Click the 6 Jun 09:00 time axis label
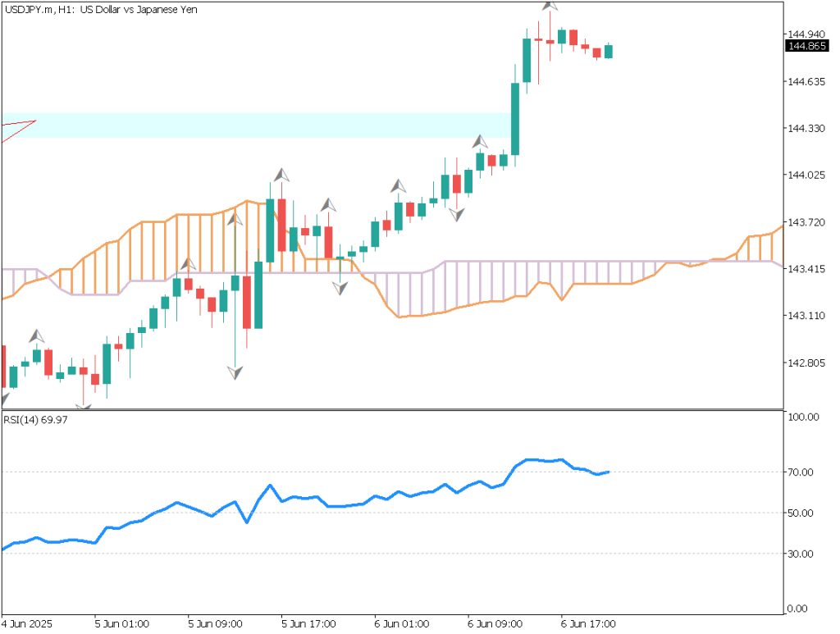Screen dimensions: 840x634 point(495,623)
